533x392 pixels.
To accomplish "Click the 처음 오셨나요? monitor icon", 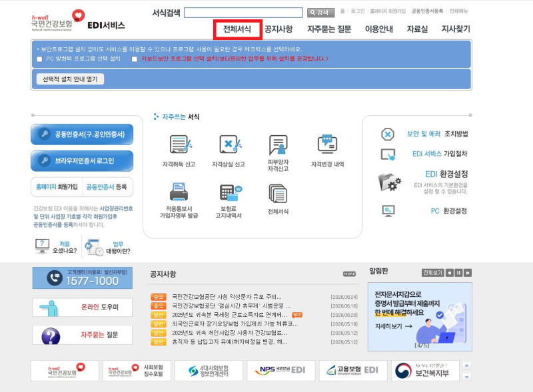I will pyautogui.click(x=42, y=246).
